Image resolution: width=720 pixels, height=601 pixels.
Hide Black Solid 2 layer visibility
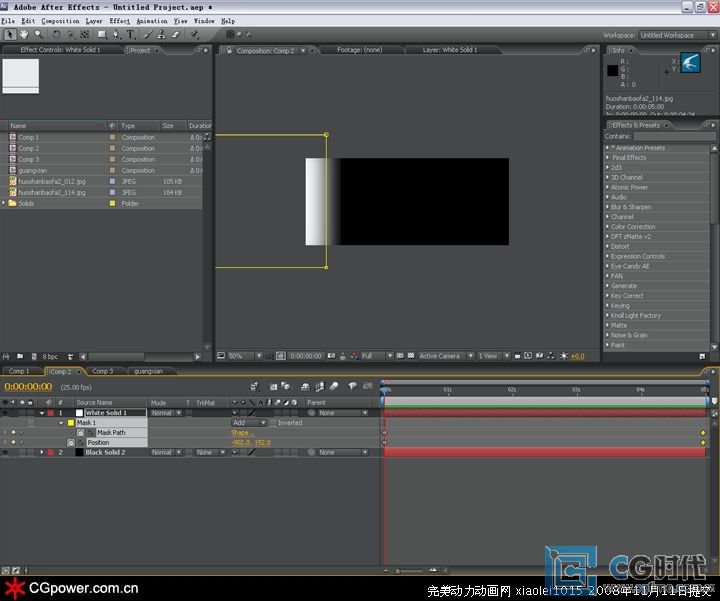click(x=5, y=452)
